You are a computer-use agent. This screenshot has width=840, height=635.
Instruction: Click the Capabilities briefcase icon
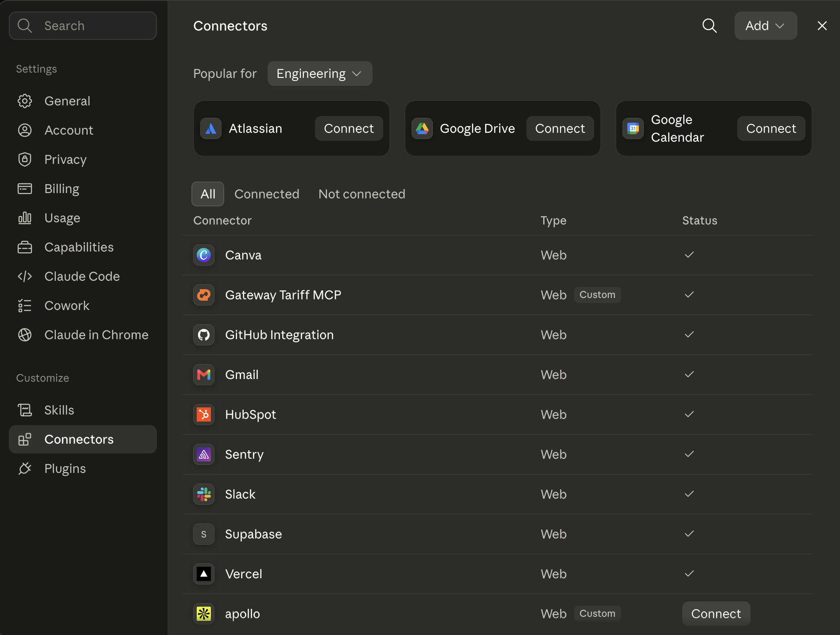(25, 247)
